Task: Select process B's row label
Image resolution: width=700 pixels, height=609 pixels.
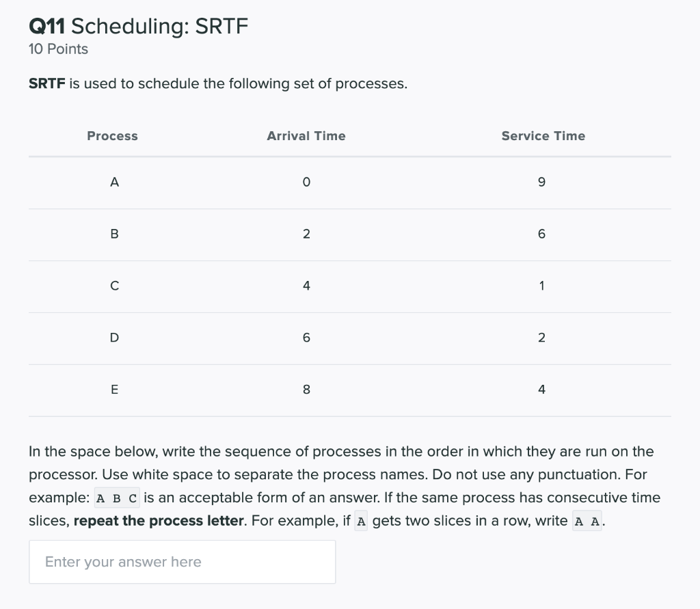Action: coord(114,234)
